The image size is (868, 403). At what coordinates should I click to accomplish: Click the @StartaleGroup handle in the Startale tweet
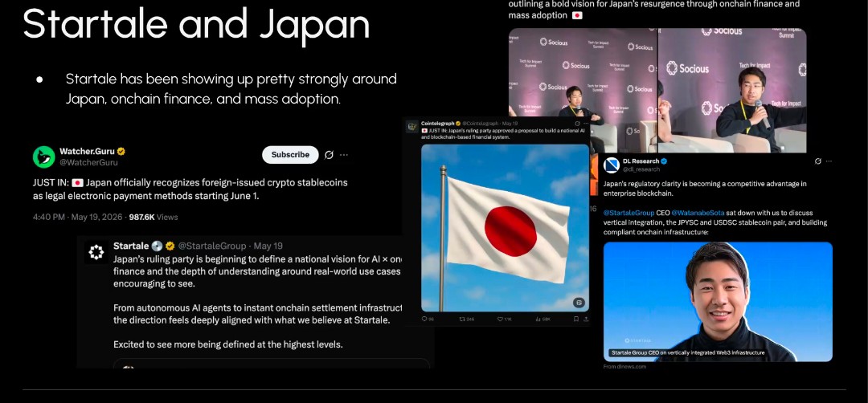[x=212, y=246]
